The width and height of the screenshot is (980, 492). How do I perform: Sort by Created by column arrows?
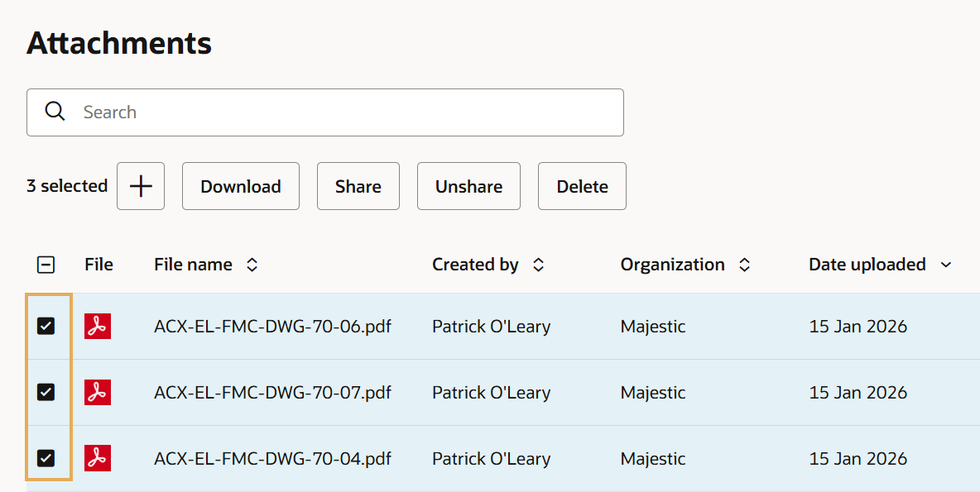(x=538, y=265)
